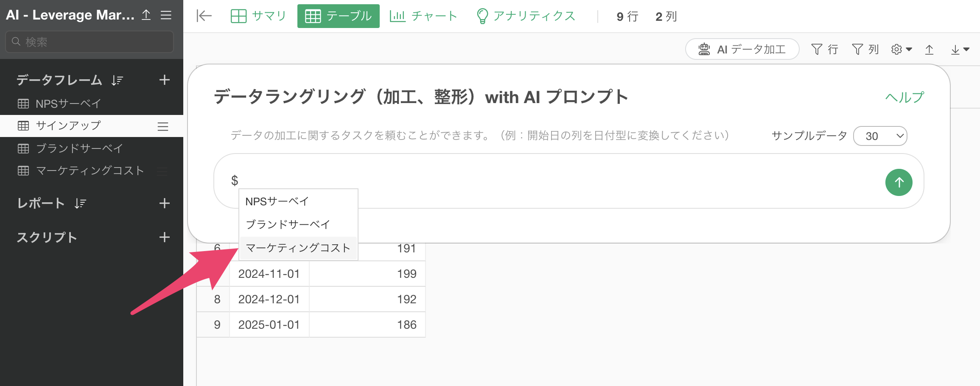The width and height of the screenshot is (980, 386).
Task: Expand the settings gear dropdown
Action: 901,50
